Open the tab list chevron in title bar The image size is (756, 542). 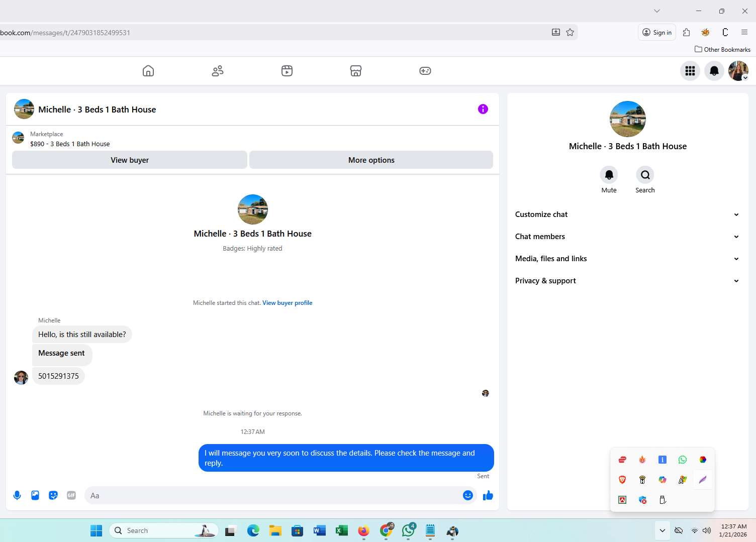coord(657,11)
